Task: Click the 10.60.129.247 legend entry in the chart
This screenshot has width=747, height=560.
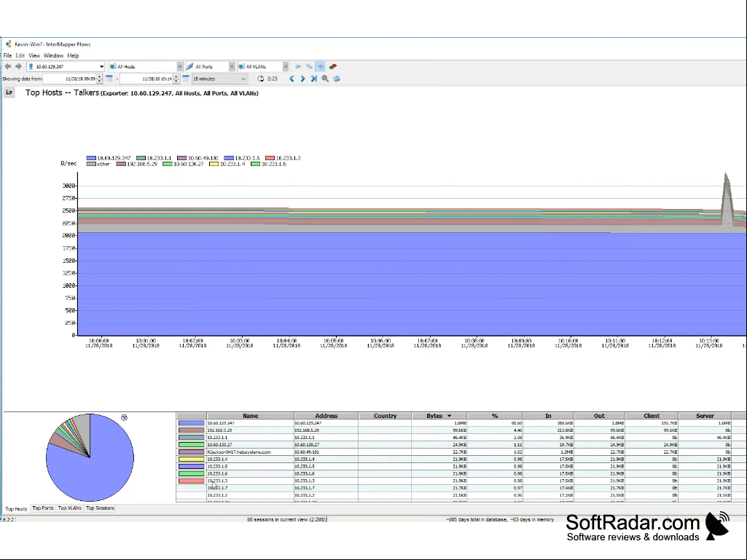Action: tap(109, 158)
